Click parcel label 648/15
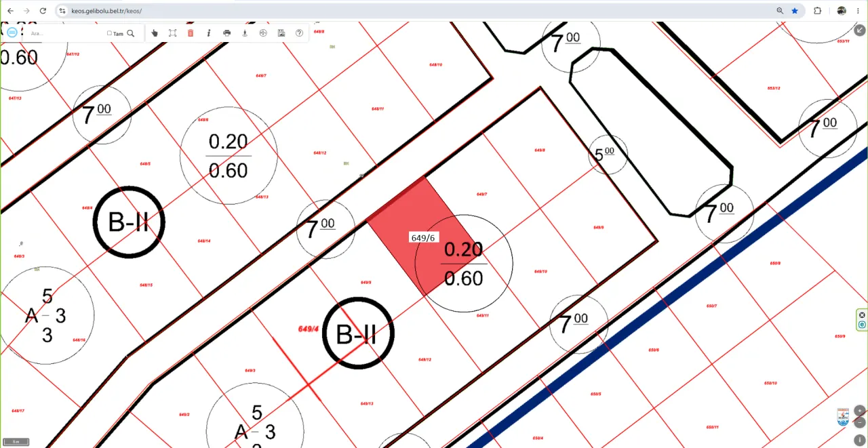 pyautogui.click(x=146, y=285)
